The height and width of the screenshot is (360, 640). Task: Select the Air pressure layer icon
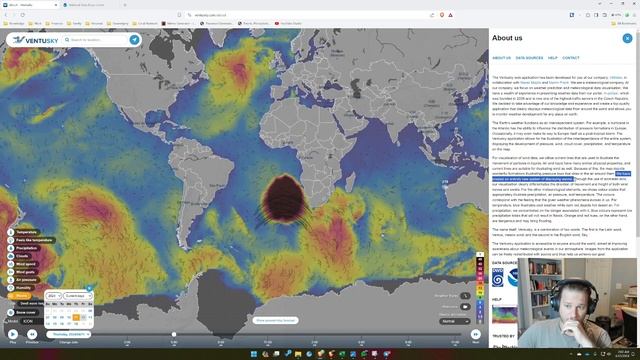(11, 280)
